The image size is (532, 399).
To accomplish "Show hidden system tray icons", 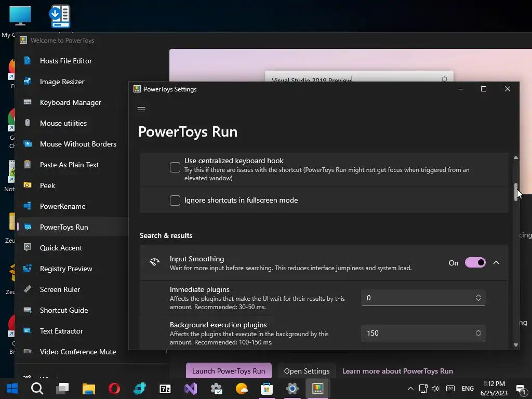I will coord(410,389).
